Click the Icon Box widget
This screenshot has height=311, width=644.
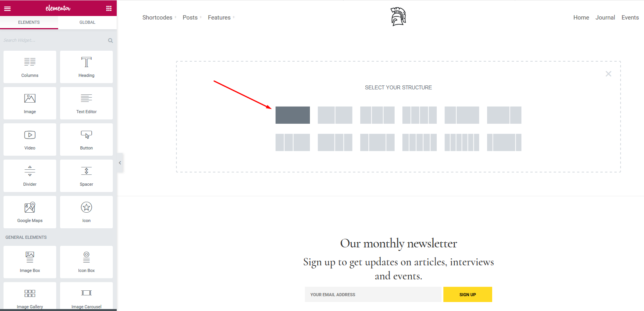click(86, 262)
